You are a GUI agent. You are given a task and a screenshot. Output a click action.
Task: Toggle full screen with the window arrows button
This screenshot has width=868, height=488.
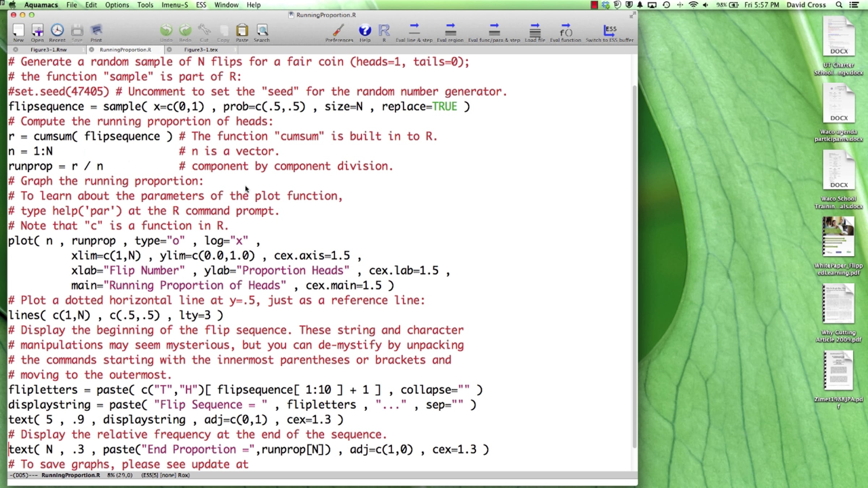click(x=633, y=15)
